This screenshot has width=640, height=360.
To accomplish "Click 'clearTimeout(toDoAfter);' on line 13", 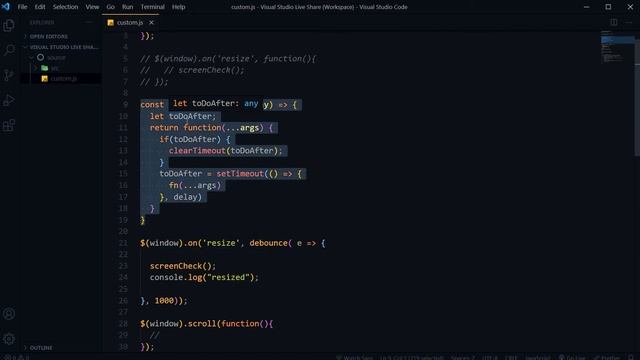I will coord(225,151).
